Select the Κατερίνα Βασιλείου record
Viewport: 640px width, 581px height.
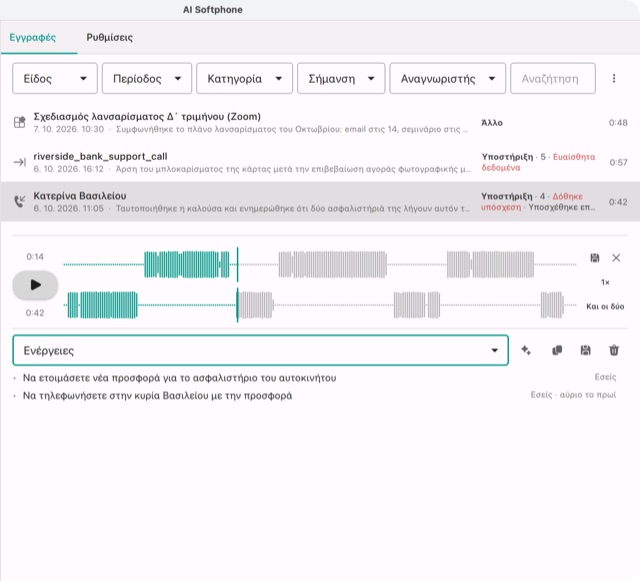320,202
